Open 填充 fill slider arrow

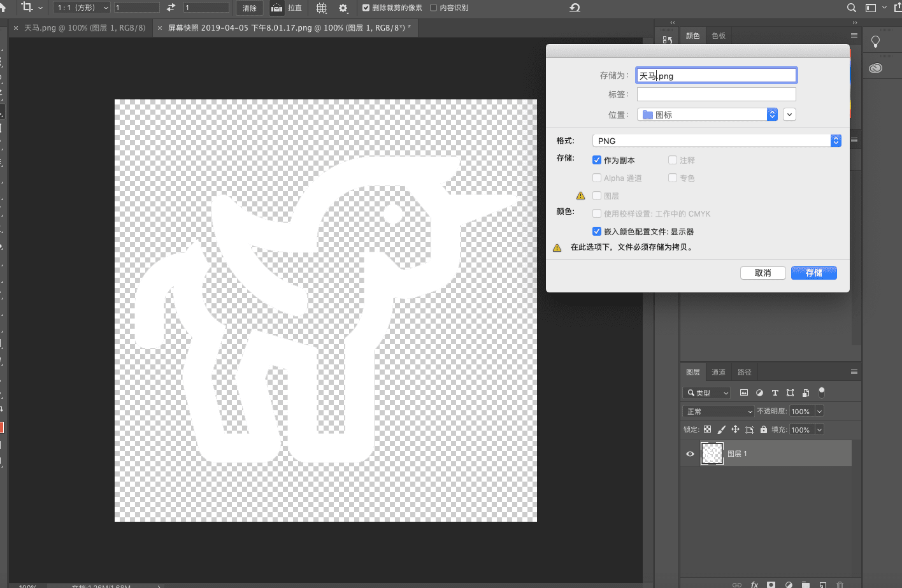point(820,430)
